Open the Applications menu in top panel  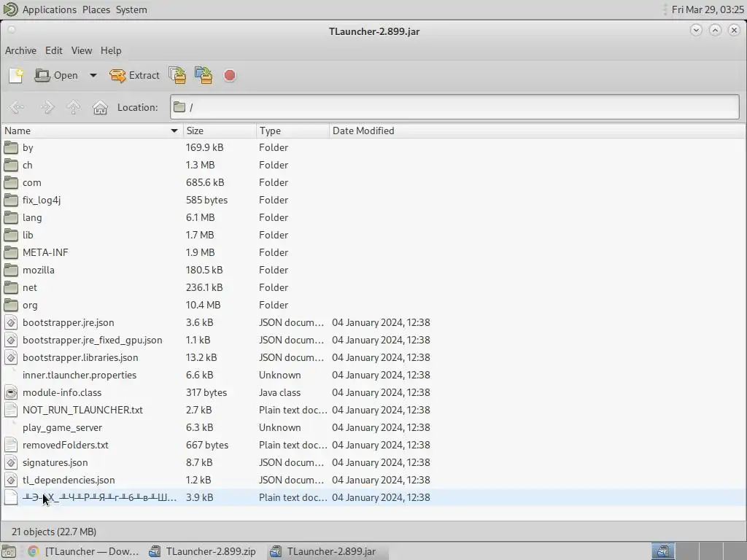(x=49, y=9)
